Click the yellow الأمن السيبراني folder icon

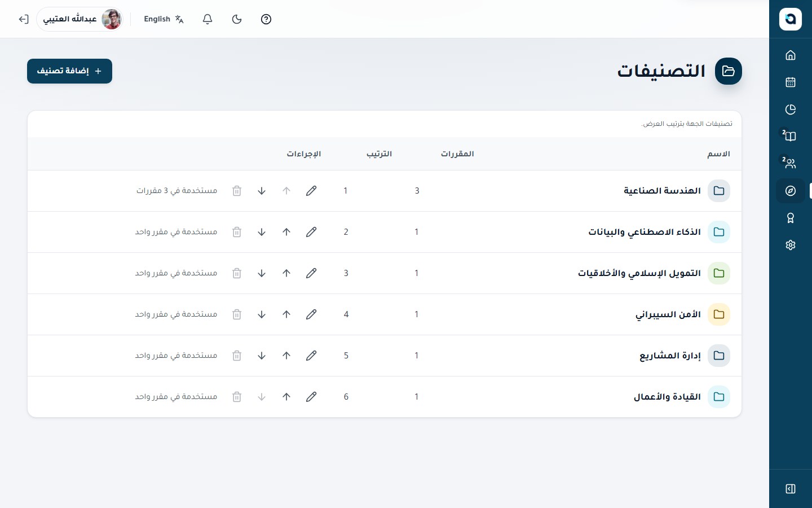719,314
